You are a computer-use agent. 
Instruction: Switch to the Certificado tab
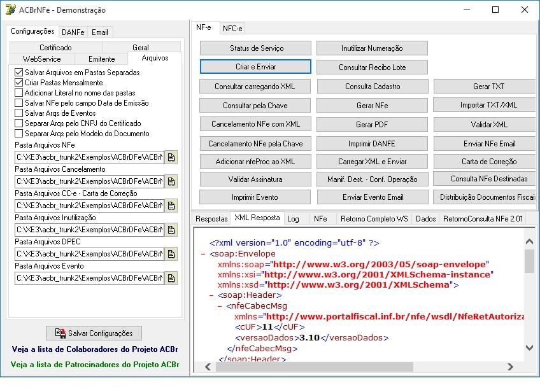click(56, 48)
